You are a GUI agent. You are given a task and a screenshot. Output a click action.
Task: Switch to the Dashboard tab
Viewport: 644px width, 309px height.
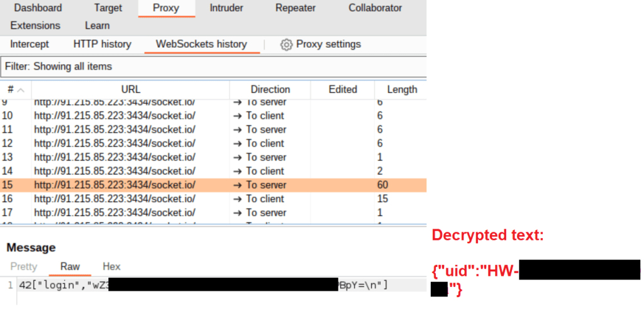click(x=38, y=8)
